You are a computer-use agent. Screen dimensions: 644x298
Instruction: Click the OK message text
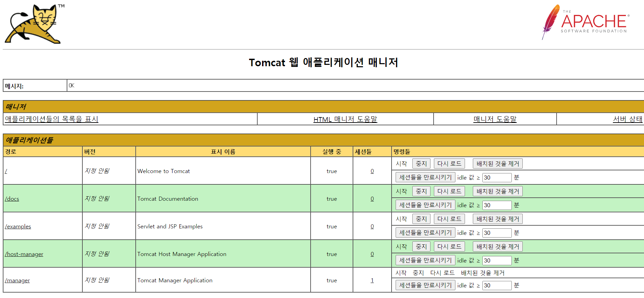(x=71, y=85)
